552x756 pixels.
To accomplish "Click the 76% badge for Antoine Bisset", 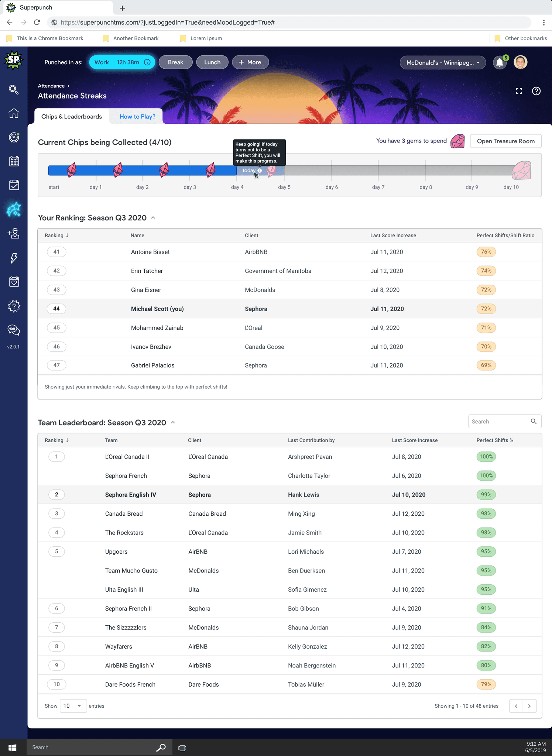I will pyautogui.click(x=486, y=252).
